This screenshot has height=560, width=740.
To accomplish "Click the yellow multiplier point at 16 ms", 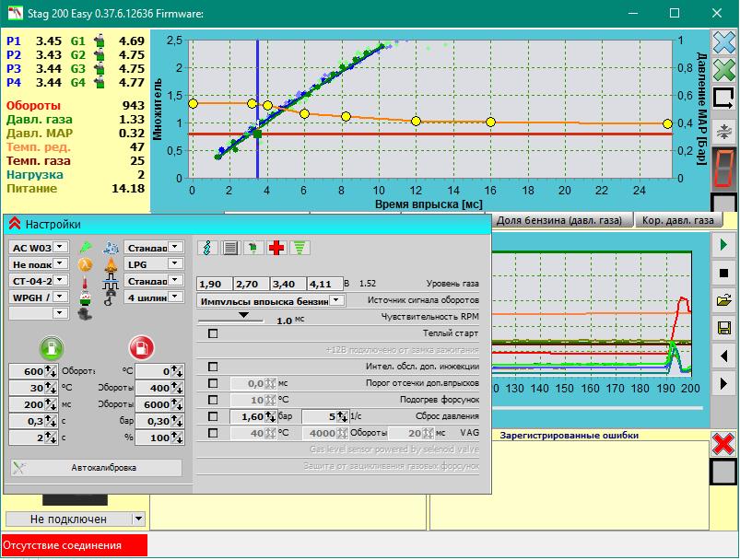I will pos(490,122).
